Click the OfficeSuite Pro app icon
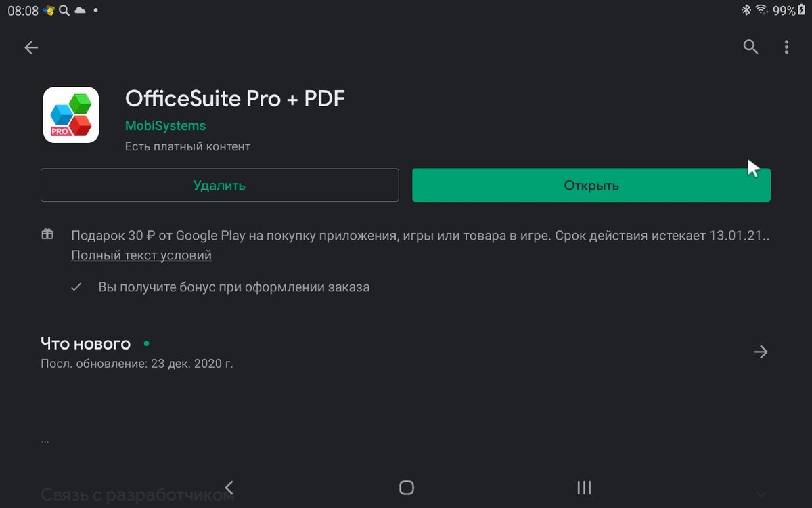812x508 pixels. pos(71,114)
